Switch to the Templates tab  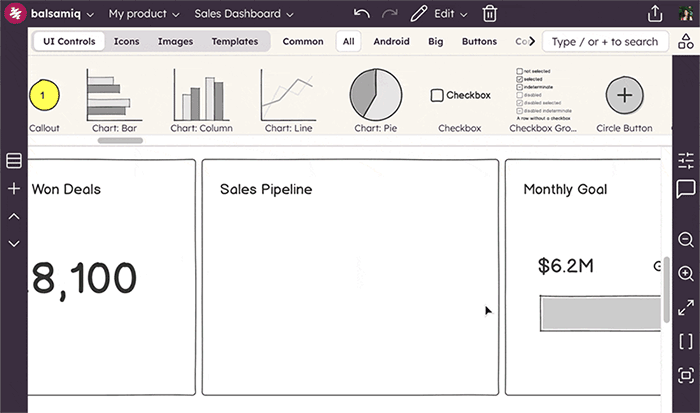235,42
